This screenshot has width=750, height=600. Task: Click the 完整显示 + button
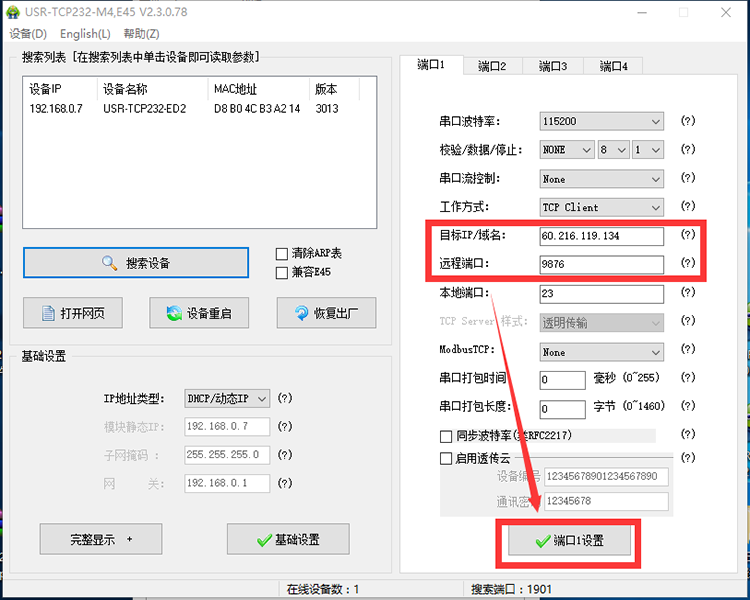click(100, 539)
